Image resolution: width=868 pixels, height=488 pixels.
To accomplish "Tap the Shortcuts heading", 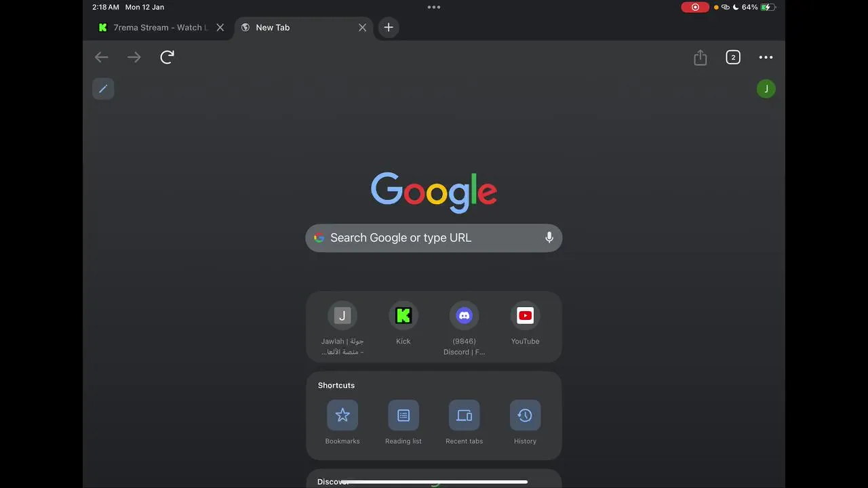I will point(336,386).
